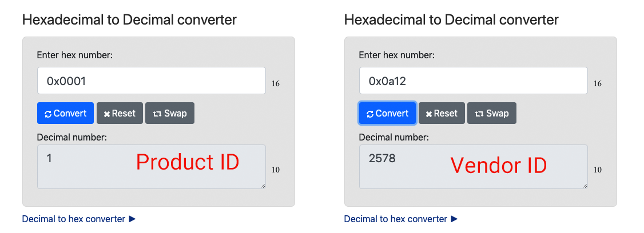This screenshot has width=644, height=233.
Task: Grab resize handle of right decimal textarea
Action: 585,186
